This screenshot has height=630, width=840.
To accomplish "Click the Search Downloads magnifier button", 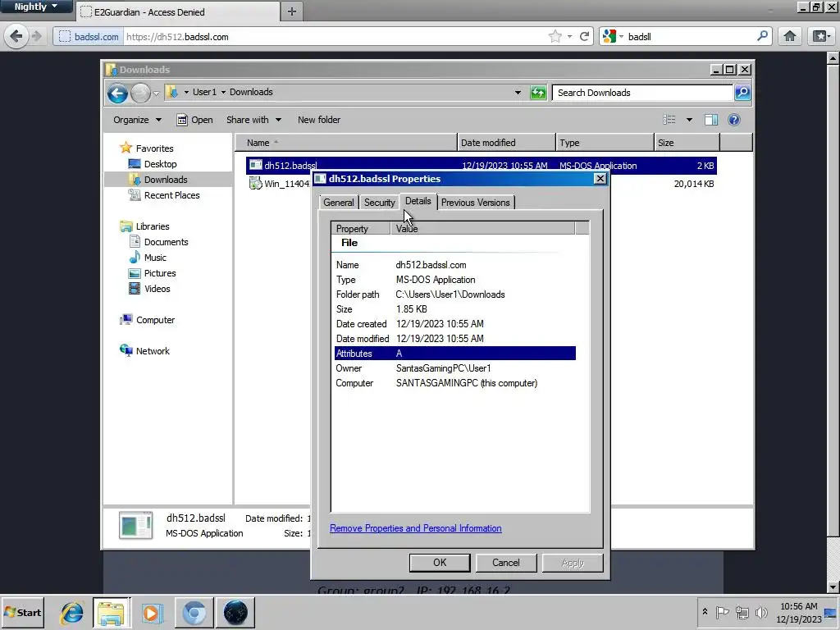I will [742, 93].
